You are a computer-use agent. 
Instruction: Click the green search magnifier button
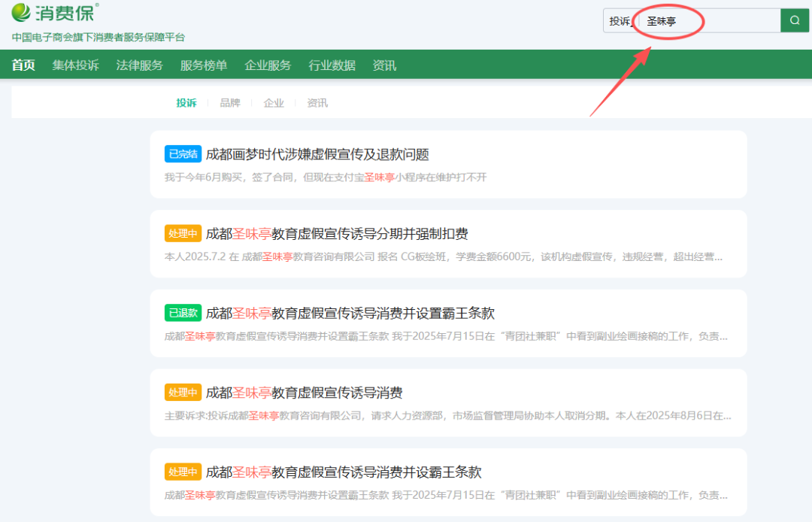pyautogui.click(x=795, y=21)
